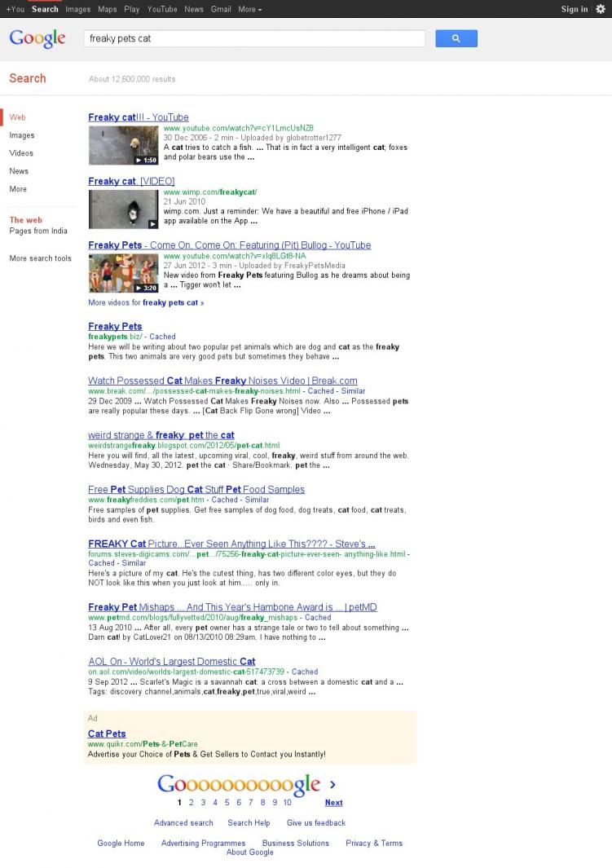This screenshot has width=612, height=868.
Task: Play the Freaky cat!!! YouTube video thumbnail
Action: point(123,145)
